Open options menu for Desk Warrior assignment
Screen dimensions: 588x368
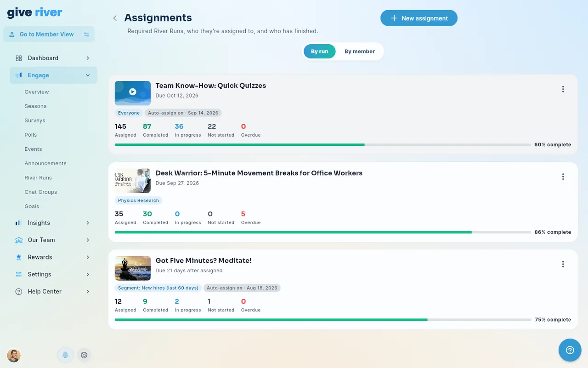point(563,177)
